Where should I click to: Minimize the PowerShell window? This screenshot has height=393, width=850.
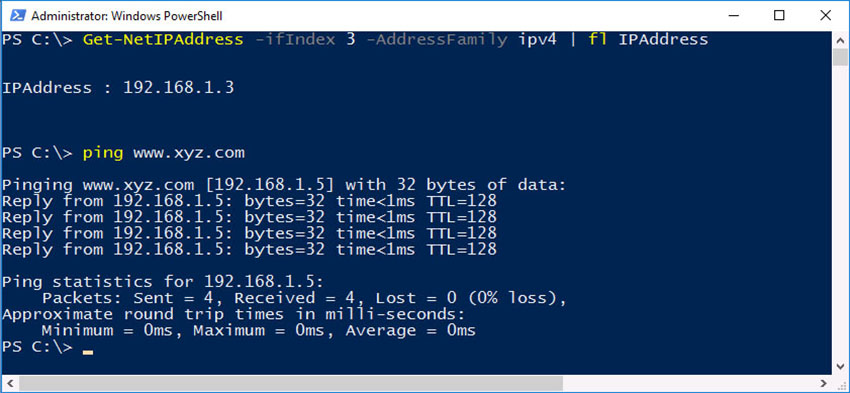732,16
